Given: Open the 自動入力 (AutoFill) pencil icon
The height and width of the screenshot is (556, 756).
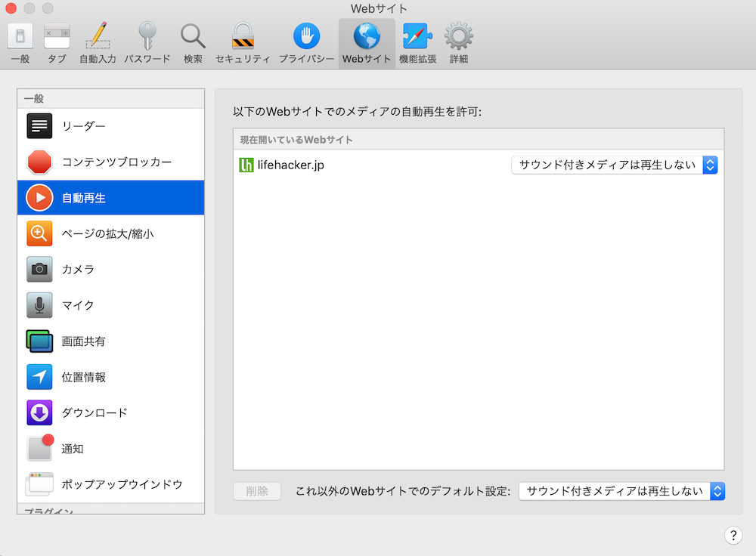Looking at the screenshot, I should pyautogui.click(x=98, y=36).
